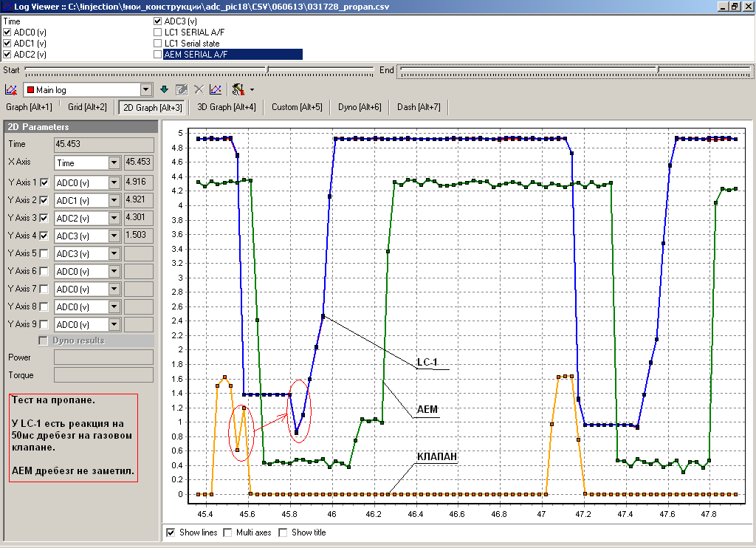The width and height of the screenshot is (756, 548).
Task: Click the Start range slider handle
Action: pyautogui.click(x=267, y=69)
